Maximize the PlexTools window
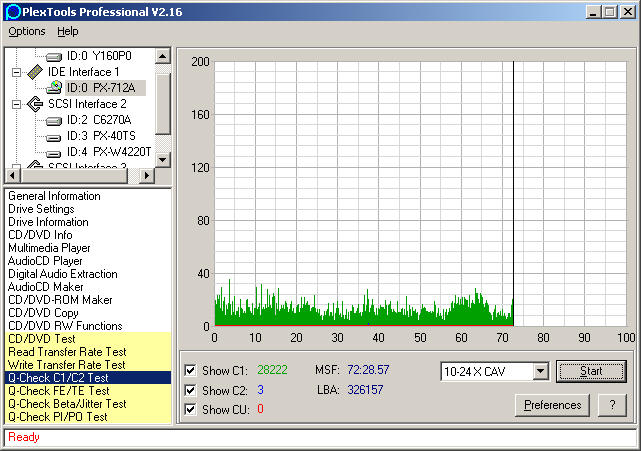The width and height of the screenshot is (641, 451). pyautogui.click(x=609, y=12)
